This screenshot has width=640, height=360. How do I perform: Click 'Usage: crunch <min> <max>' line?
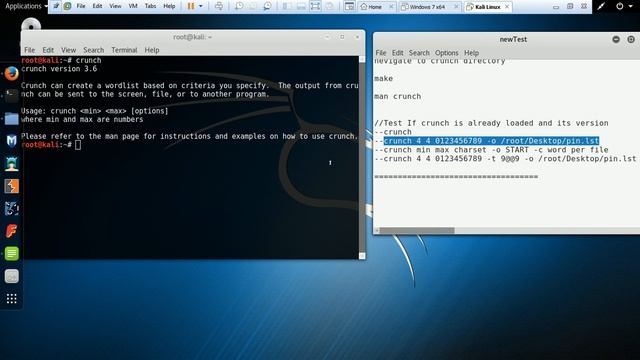tap(95, 111)
